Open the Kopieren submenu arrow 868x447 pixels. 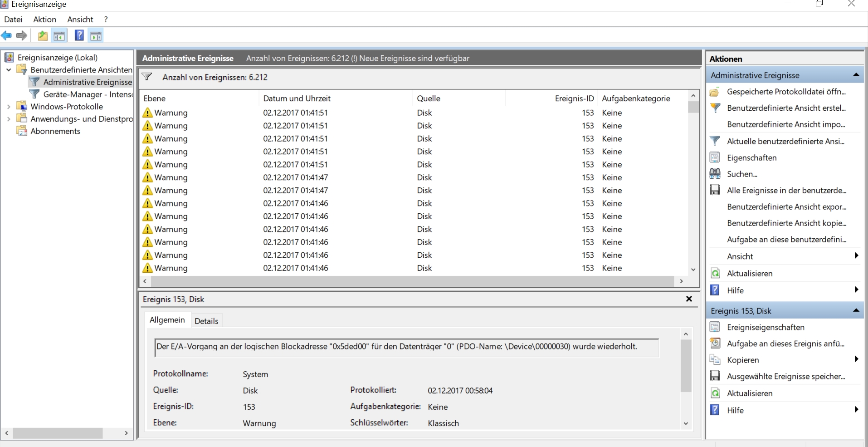click(x=856, y=359)
